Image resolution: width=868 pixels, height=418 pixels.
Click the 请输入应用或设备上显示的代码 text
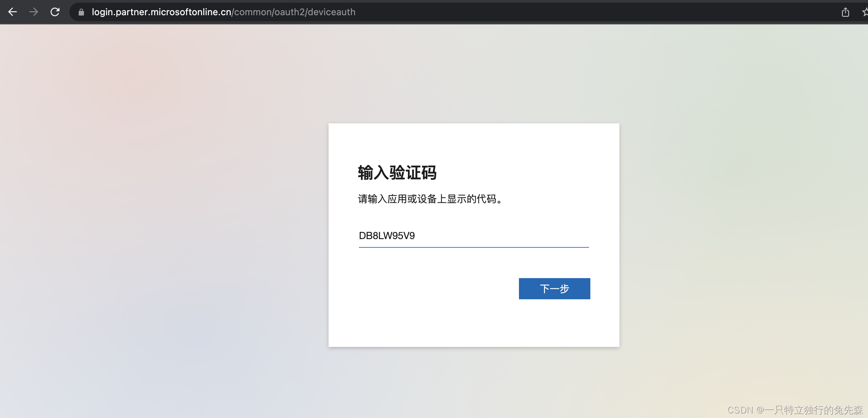pyautogui.click(x=430, y=199)
